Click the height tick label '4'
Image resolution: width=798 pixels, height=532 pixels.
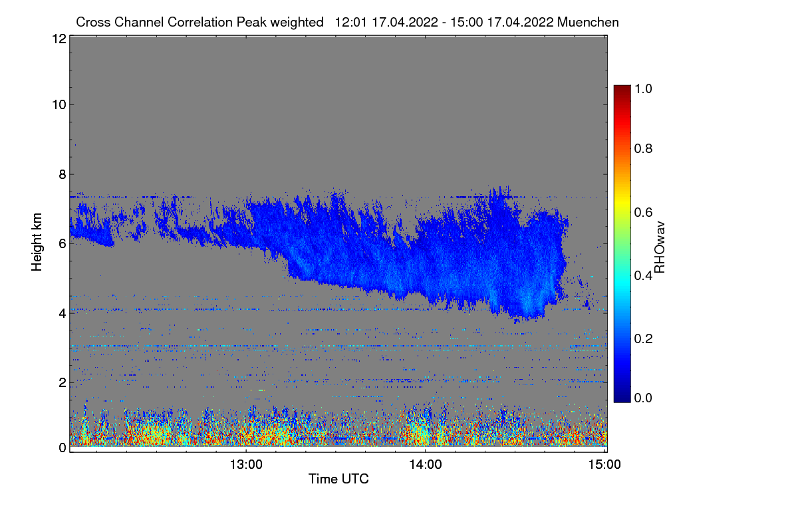point(62,313)
